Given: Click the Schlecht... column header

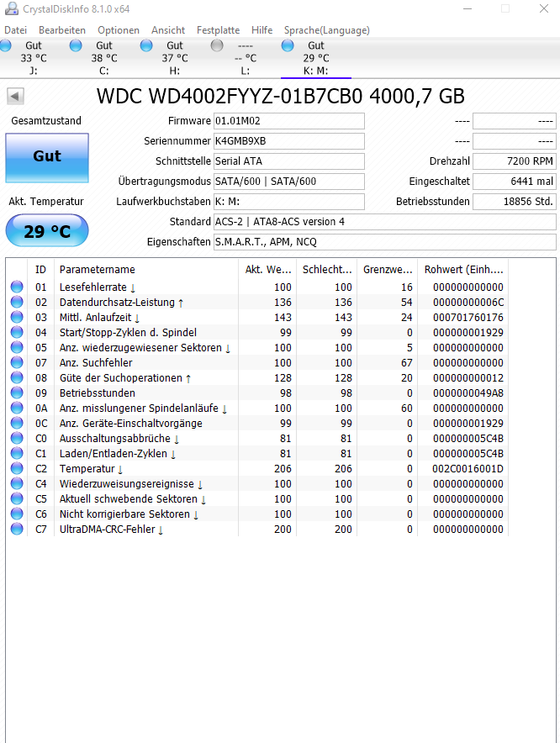Looking at the screenshot, I should point(327,270).
